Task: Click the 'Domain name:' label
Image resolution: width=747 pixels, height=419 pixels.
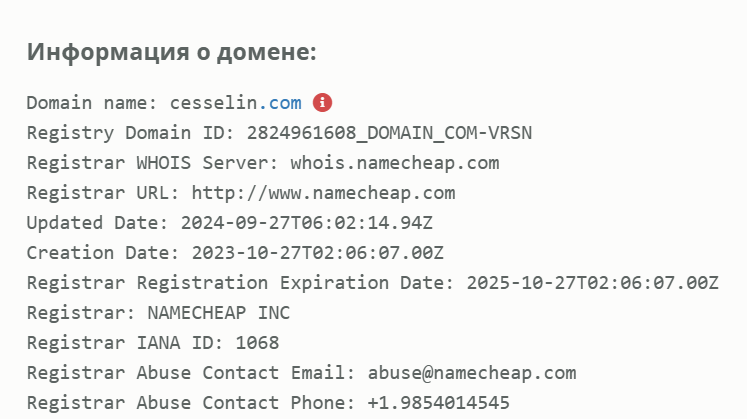Action: (92, 103)
